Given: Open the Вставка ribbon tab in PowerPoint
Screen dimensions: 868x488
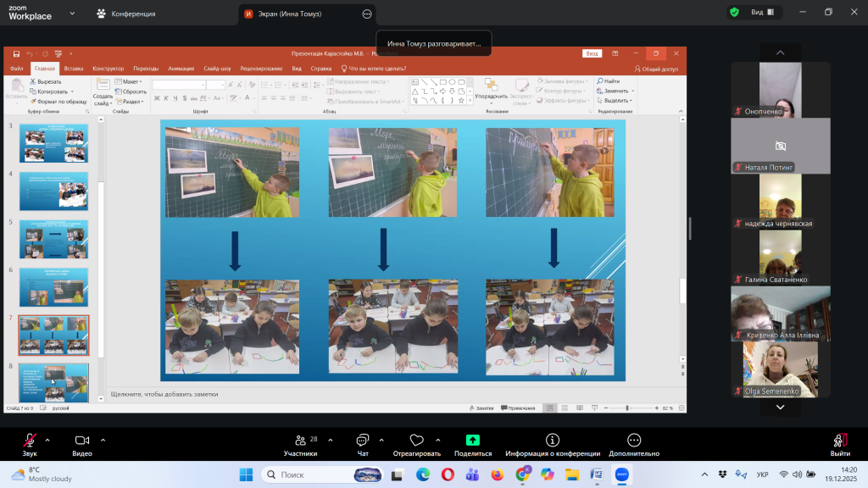Looking at the screenshot, I should tap(74, 68).
